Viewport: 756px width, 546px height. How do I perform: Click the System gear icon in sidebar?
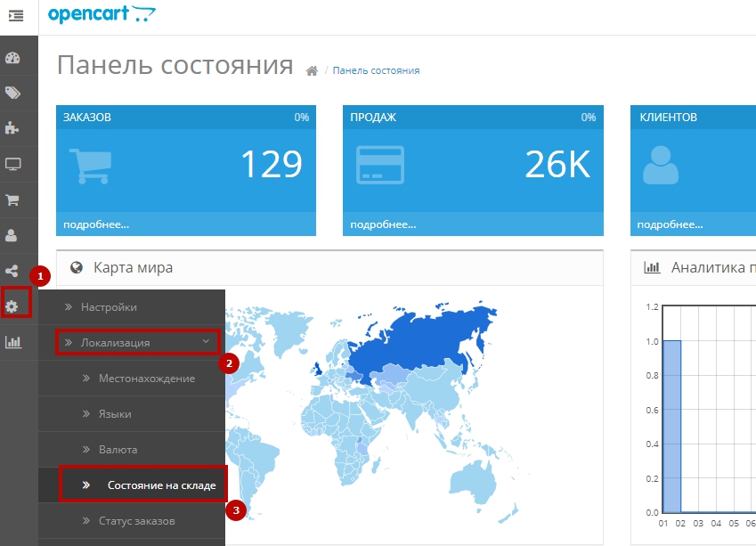coord(12,306)
